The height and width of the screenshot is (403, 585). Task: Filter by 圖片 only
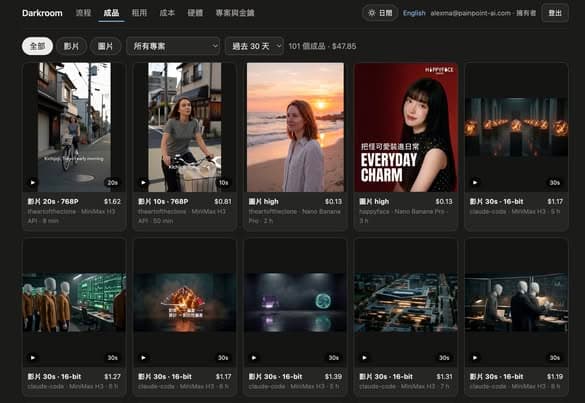105,46
